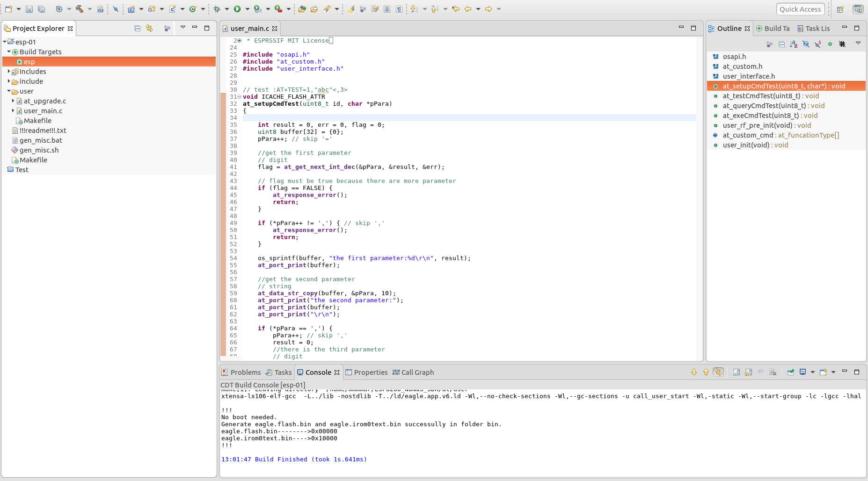Image resolution: width=868 pixels, height=481 pixels.
Task: Click the Quick Access search field
Action: [800, 9]
